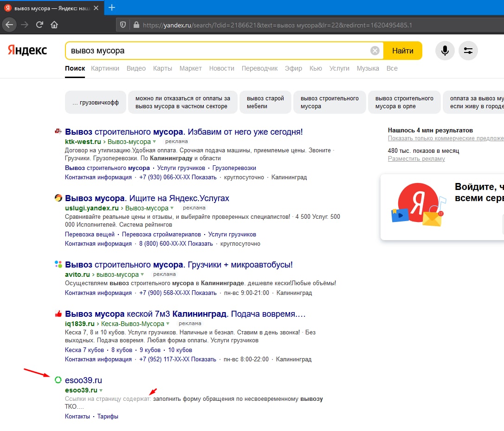
Task: Open Кеска 7 кубов sitelink
Action: [x=84, y=350]
